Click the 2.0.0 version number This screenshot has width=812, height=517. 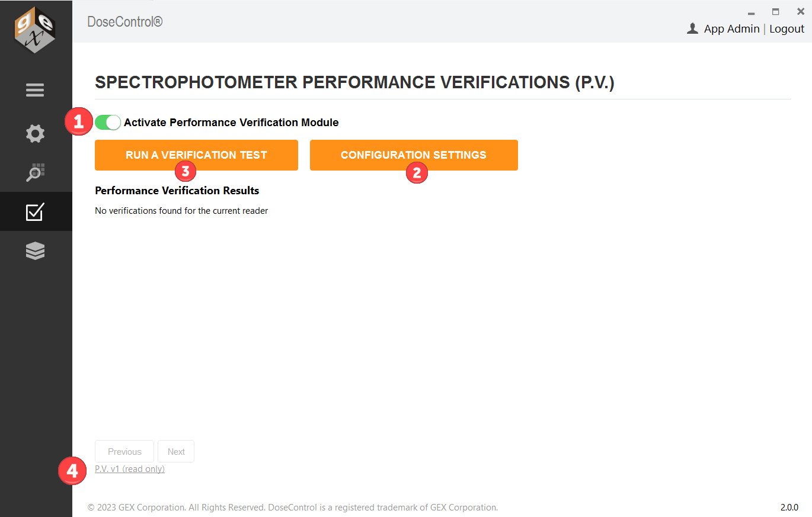click(789, 508)
